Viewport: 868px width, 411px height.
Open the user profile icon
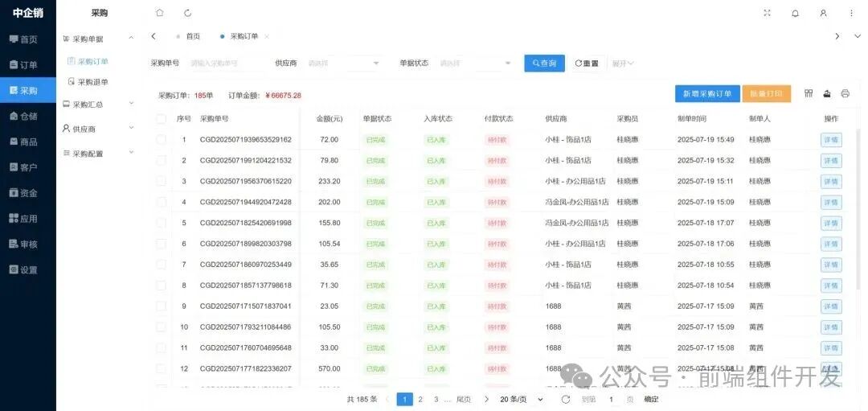pos(824,13)
